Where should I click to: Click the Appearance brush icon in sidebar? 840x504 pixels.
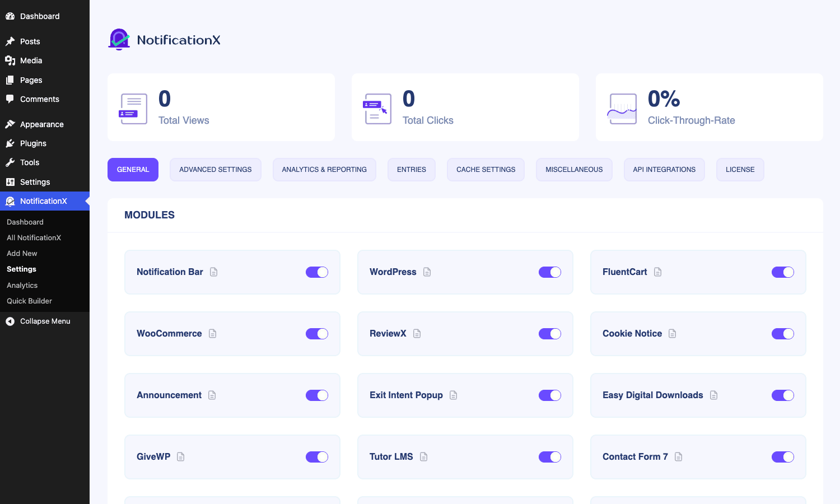pos(10,124)
